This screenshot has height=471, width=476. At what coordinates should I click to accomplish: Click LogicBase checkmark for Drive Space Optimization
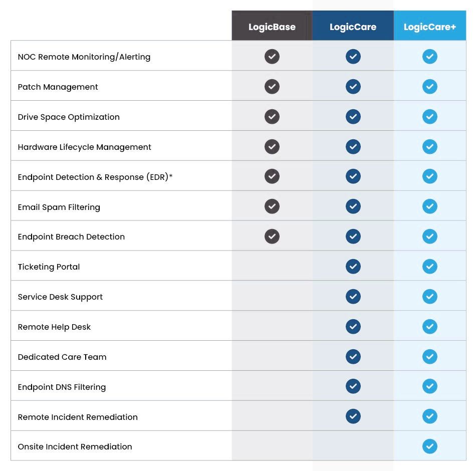click(x=272, y=117)
